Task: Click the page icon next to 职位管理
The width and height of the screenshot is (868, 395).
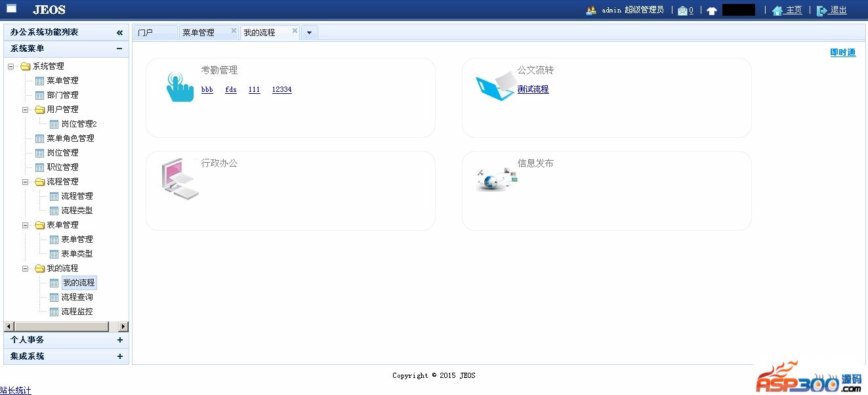Action: pyautogui.click(x=39, y=167)
